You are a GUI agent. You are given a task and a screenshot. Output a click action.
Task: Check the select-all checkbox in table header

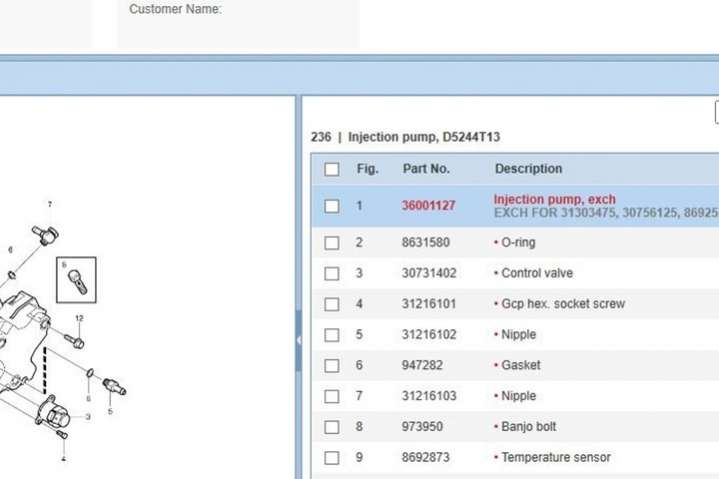click(x=332, y=169)
